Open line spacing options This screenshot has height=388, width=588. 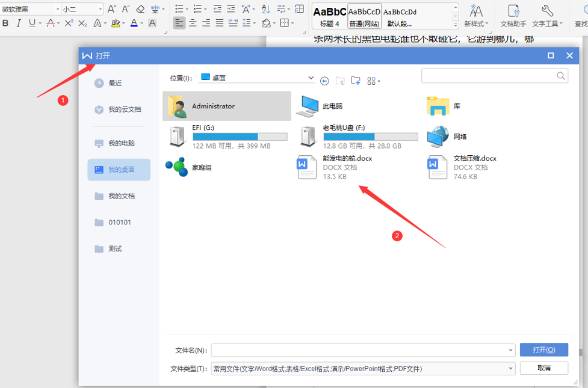(247, 23)
